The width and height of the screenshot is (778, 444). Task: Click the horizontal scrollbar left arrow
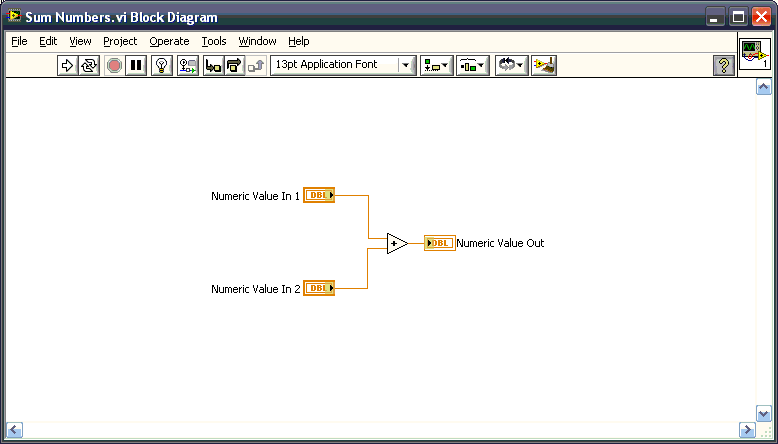click(14, 430)
